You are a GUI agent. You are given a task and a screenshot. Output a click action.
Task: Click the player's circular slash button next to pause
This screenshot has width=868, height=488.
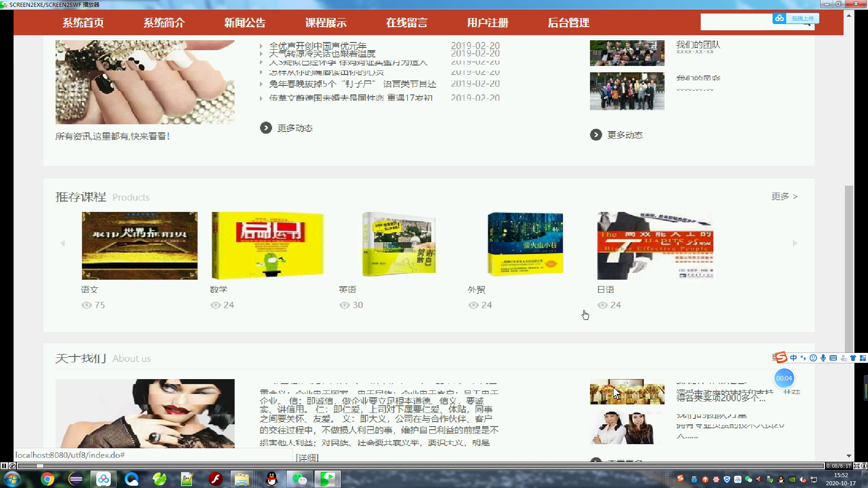click(12, 466)
